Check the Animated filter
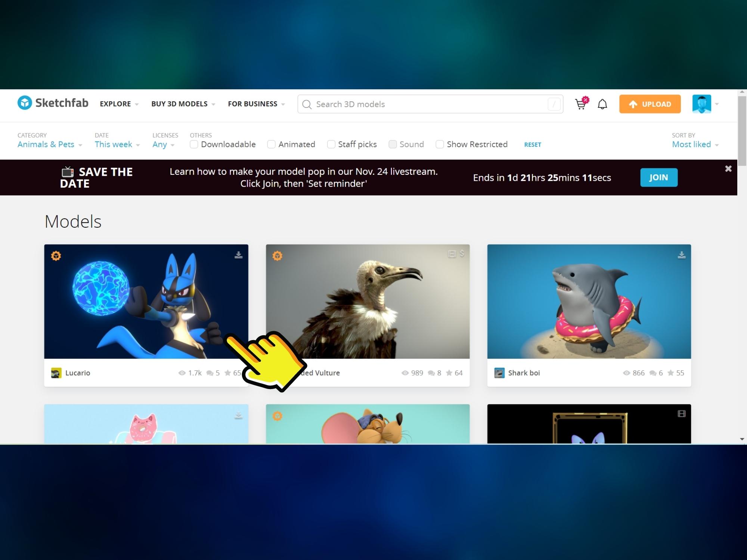 click(271, 144)
